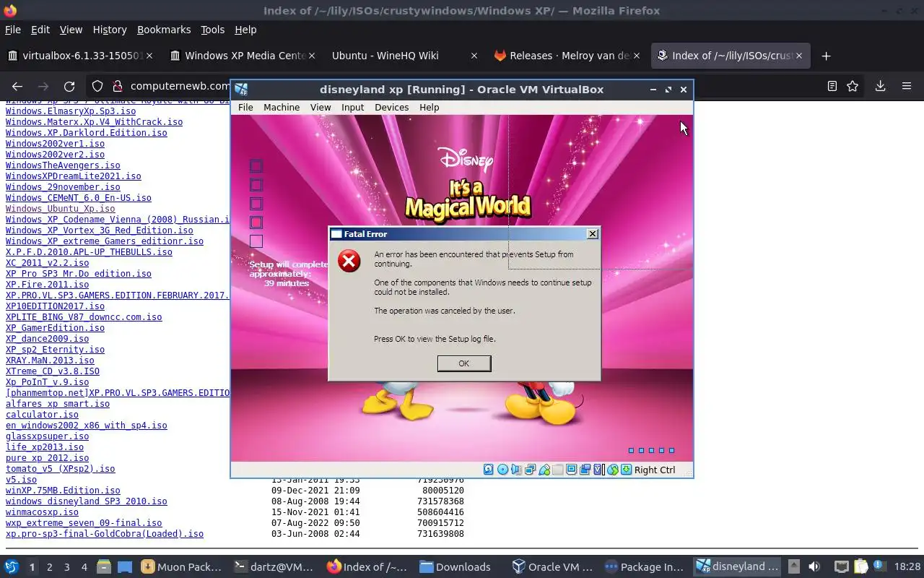Click the network icon in system tray

[x=842, y=567]
